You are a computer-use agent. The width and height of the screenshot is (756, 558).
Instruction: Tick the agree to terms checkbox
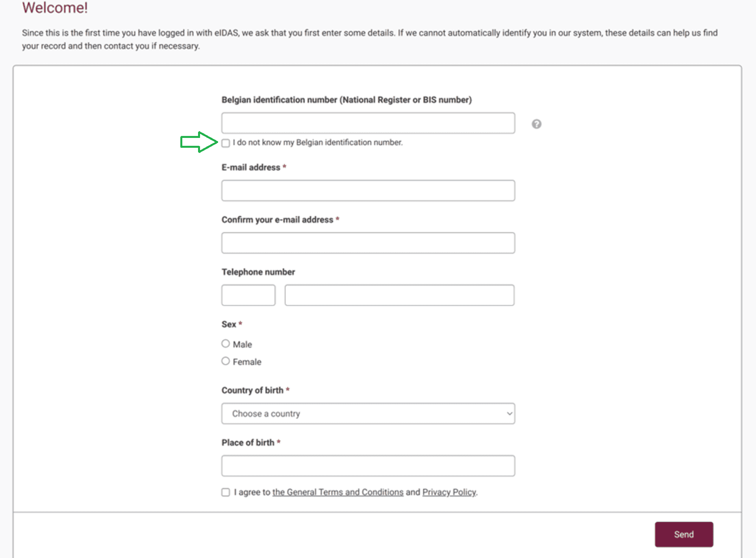226,492
